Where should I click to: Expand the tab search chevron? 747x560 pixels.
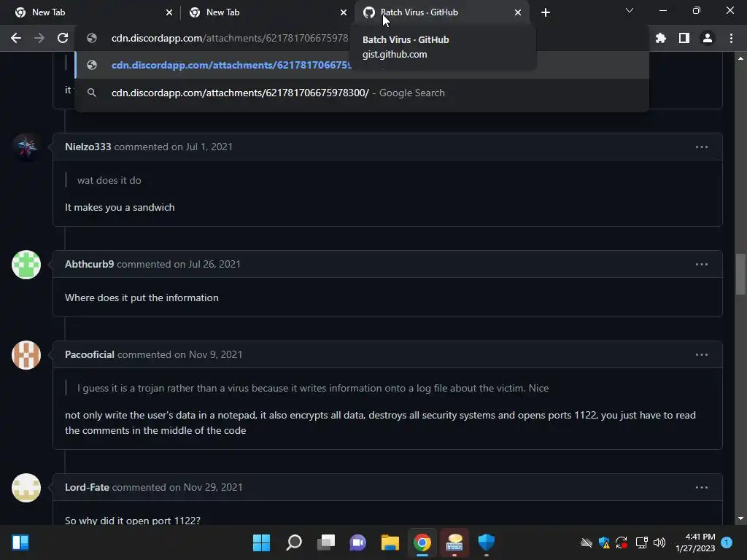pos(630,10)
